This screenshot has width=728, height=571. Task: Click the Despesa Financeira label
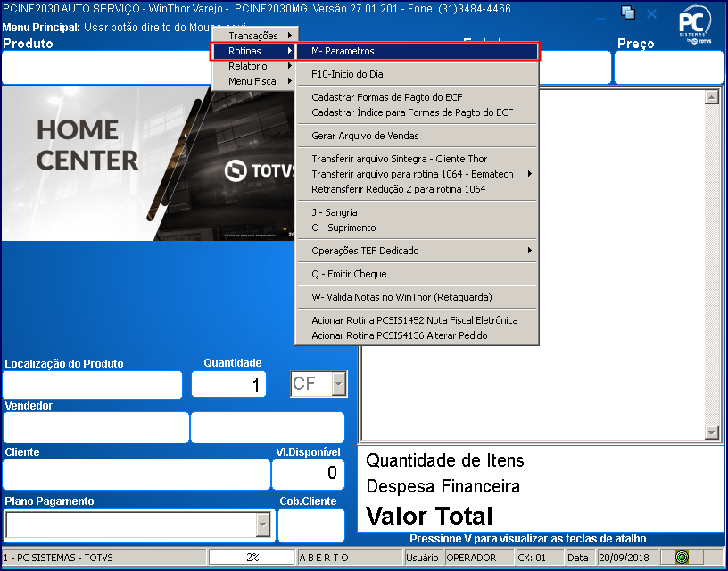coord(443,486)
